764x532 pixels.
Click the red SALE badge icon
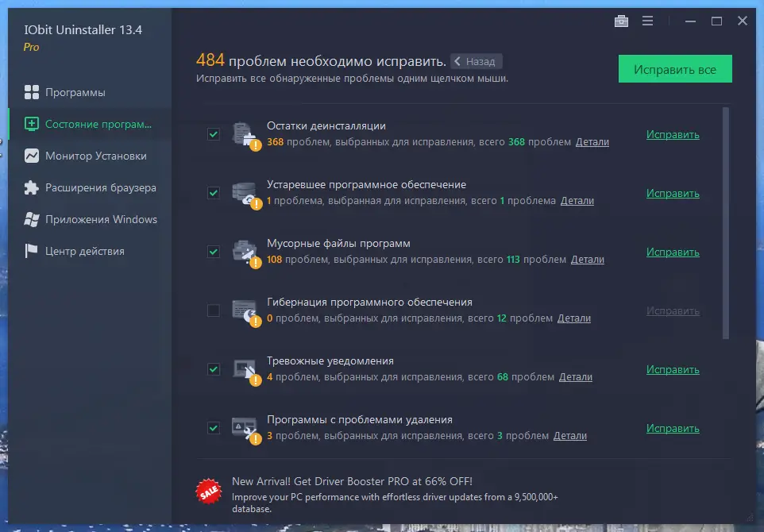209,492
